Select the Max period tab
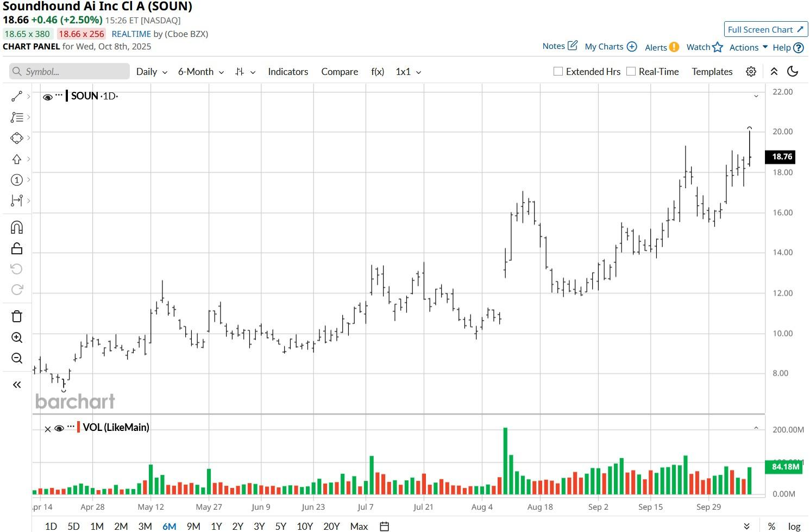This screenshot has height=532, width=810. 359,526
